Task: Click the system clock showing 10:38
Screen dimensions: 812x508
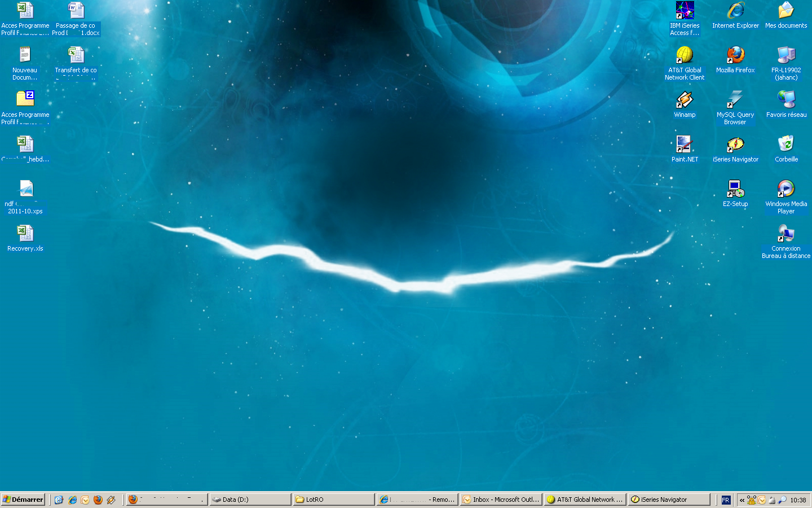Action: click(x=798, y=500)
